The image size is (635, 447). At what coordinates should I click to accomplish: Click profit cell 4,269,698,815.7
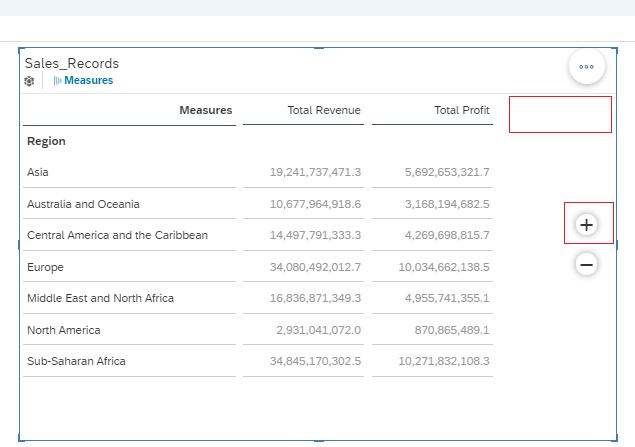point(447,235)
